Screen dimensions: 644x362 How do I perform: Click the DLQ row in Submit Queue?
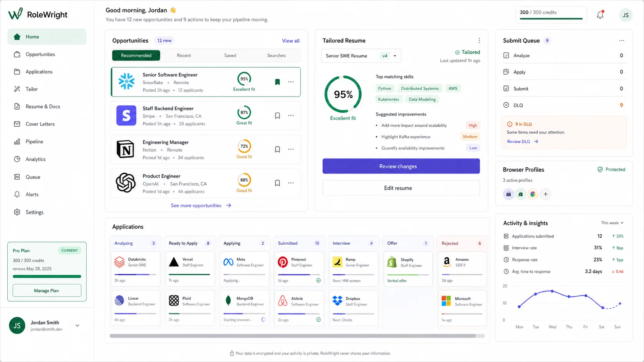point(564,105)
